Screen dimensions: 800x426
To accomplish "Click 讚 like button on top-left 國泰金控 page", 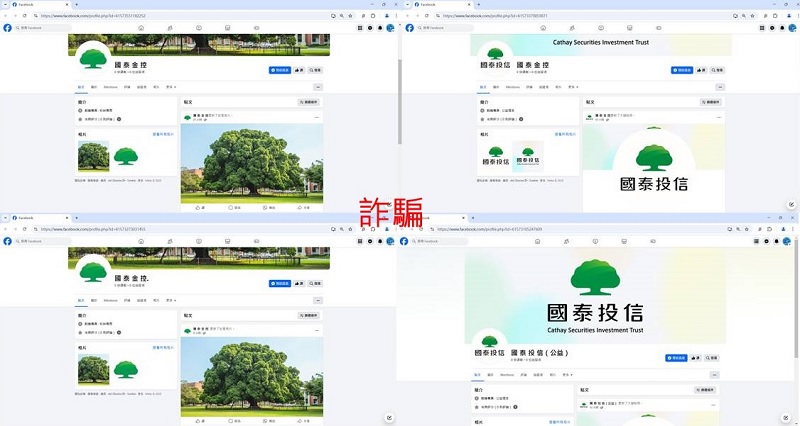I will click(299, 70).
